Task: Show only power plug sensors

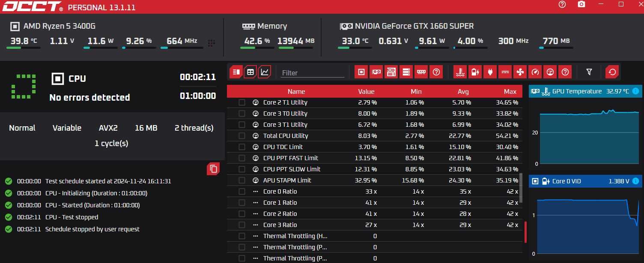Action: click(x=490, y=72)
